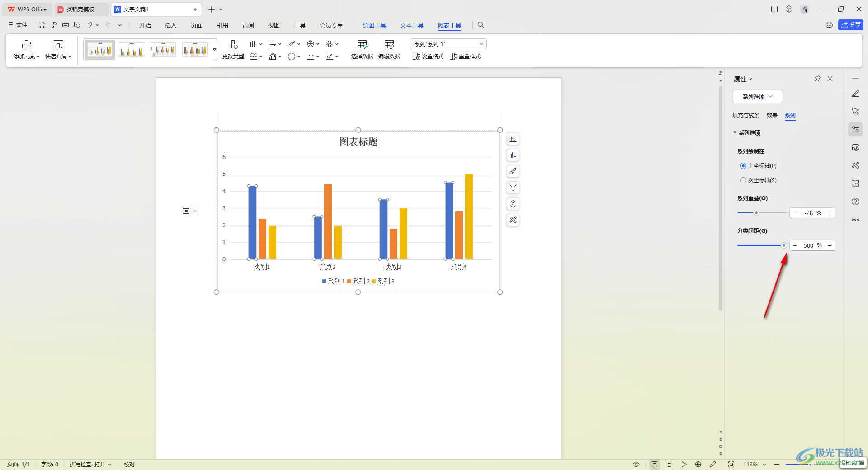Click the layout options icon beside chart
The height and width of the screenshot is (470, 868).
(x=513, y=139)
